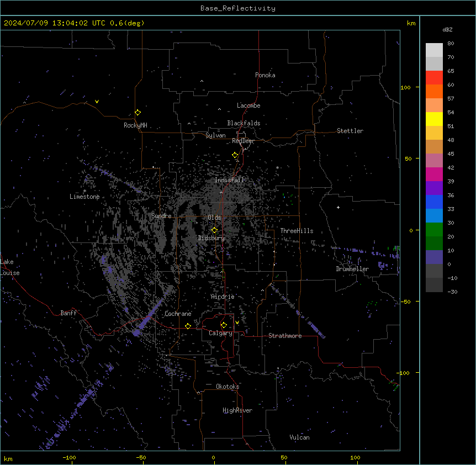Image resolution: width=476 pixels, height=465 pixels.
Task: Click the dBZ legend heading
Action: (x=447, y=30)
